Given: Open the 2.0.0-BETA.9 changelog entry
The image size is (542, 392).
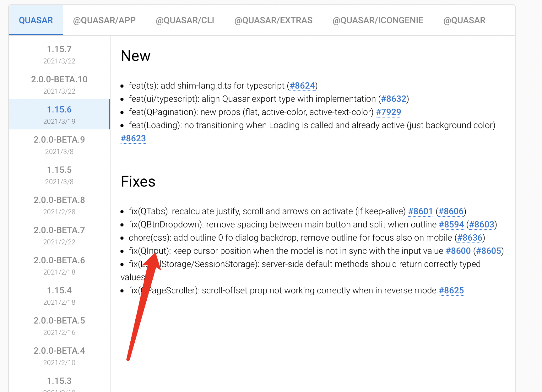Looking at the screenshot, I should pos(59,139).
